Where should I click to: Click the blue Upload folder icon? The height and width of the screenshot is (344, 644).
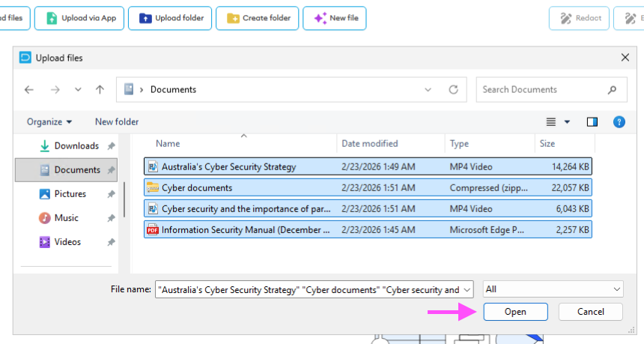pos(145,18)
